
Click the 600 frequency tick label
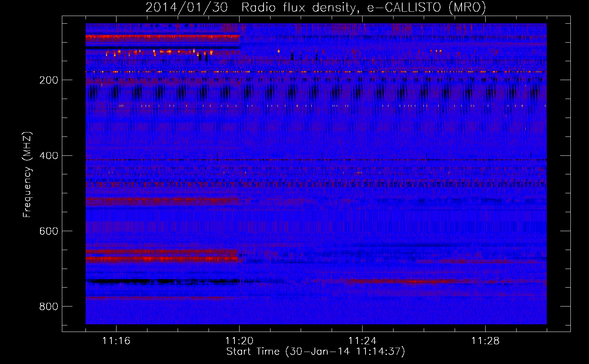coord(49,231)
